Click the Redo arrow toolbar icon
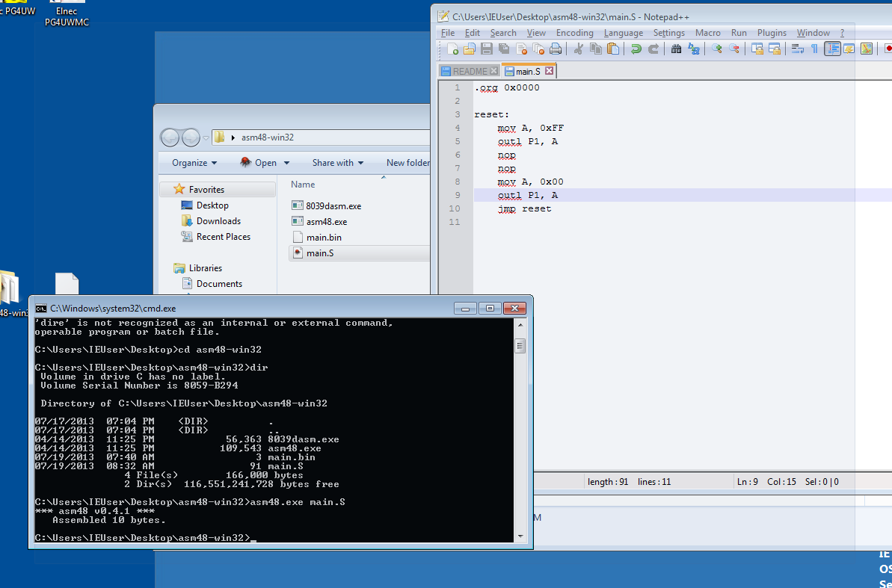Screen dimensions: 892x588 (653, 49)
